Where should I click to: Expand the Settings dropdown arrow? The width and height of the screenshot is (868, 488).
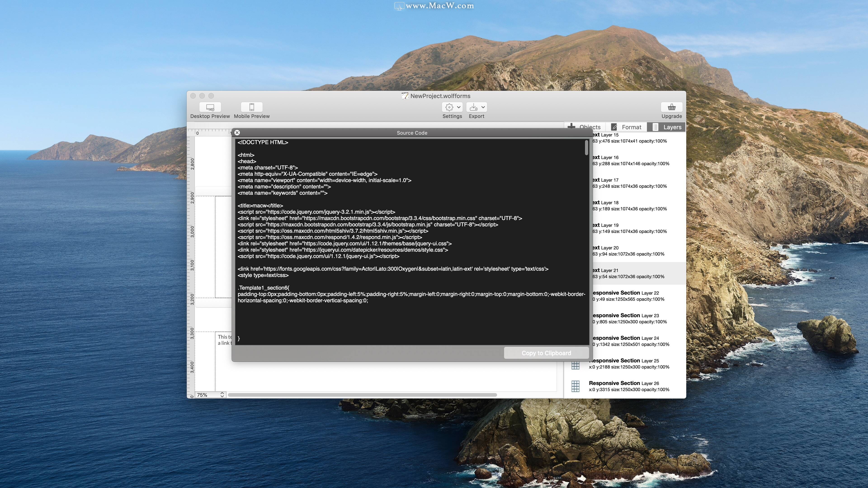[x=459, y=107]
